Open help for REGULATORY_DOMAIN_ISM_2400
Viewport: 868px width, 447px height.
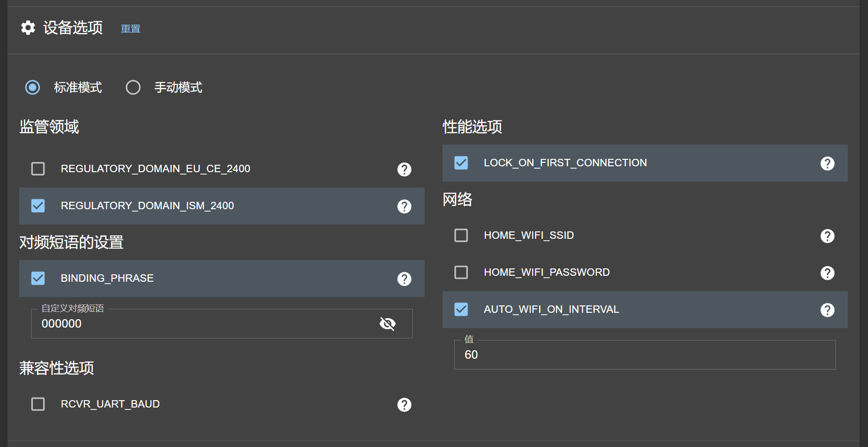point(404,206)
